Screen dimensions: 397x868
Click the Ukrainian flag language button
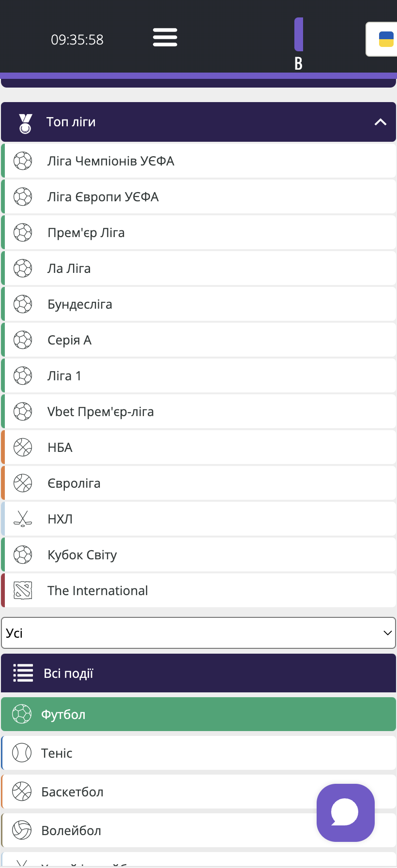[x=385, y=39]
